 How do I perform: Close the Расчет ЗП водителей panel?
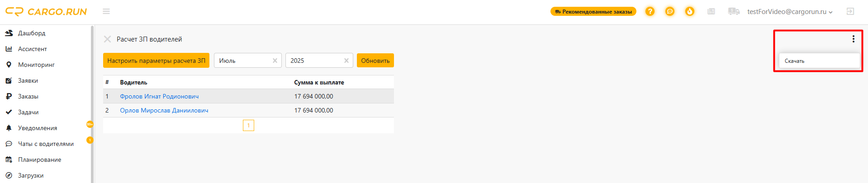tap(107, 39)
